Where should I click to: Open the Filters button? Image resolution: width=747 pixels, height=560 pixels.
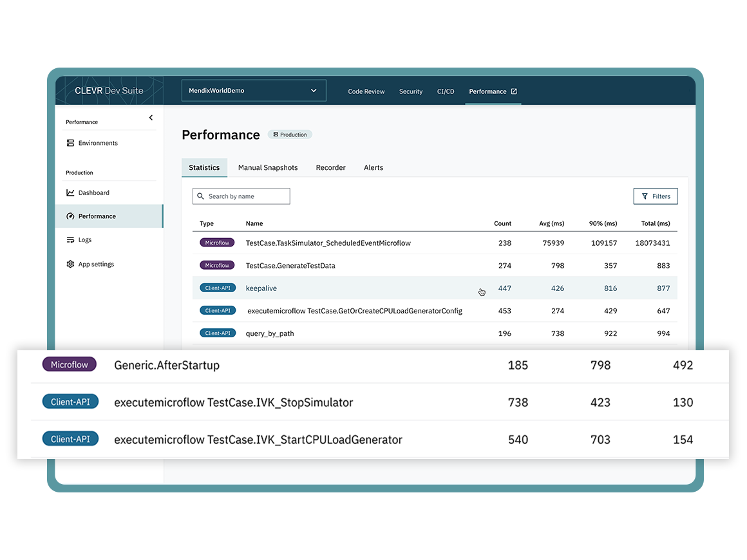coord(656,196)
